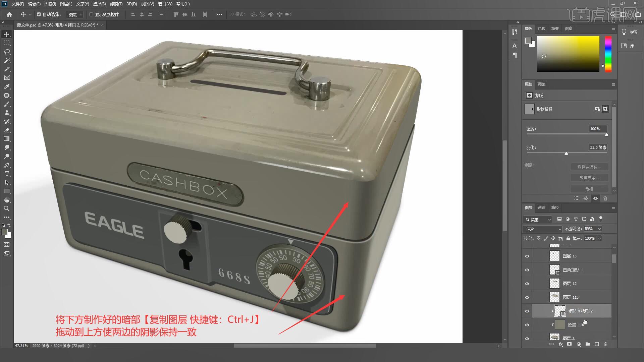
Task: Select the Eyedropper tool
Action: [x=7, y=86]
